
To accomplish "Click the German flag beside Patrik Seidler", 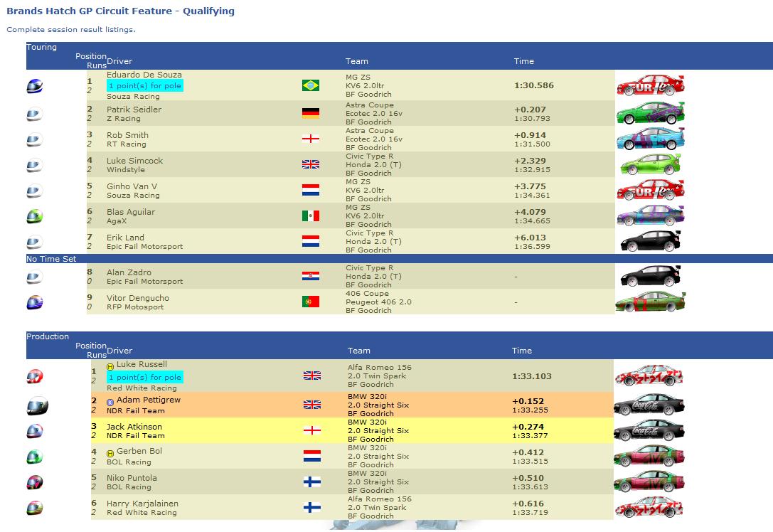I will 311,113.
